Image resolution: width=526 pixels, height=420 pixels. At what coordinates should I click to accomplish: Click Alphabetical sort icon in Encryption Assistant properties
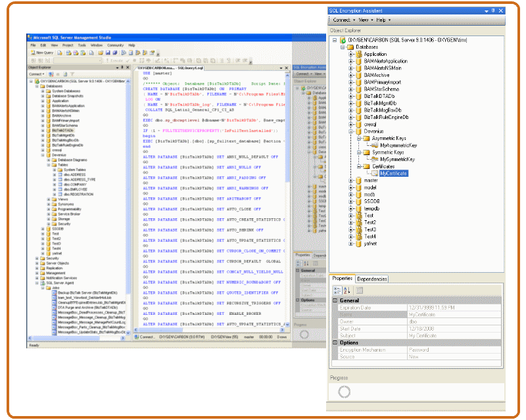(x=347, y=290)
